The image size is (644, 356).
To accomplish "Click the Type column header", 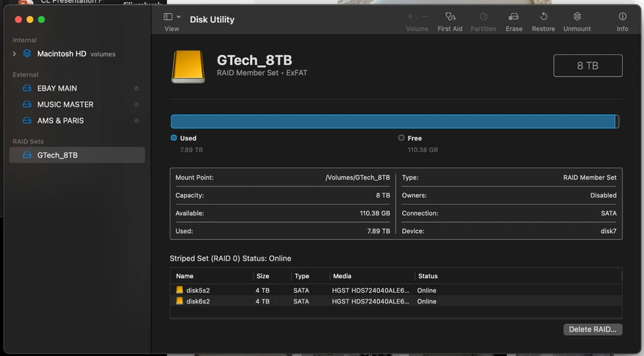I will pyautogui.click(x=302, y=276).
